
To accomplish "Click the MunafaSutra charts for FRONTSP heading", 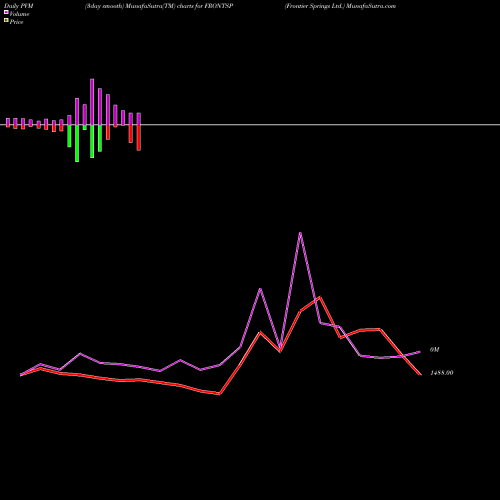I will (x=159, y=6).
